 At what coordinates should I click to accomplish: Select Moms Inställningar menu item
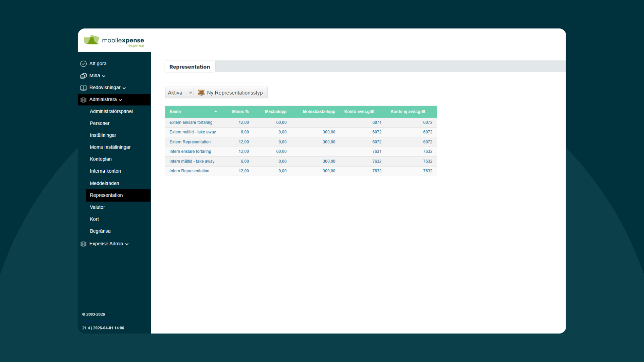(110, 147)
